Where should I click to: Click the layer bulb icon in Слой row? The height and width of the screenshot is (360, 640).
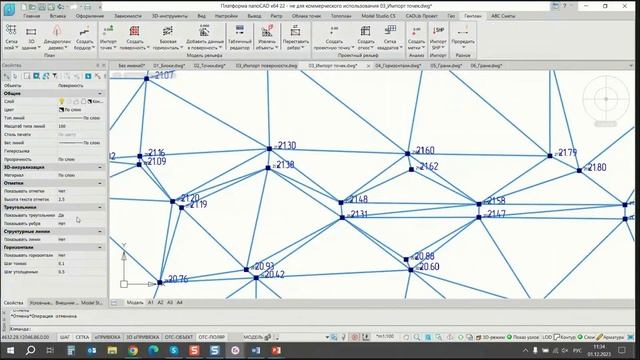[x=62, y=101]
